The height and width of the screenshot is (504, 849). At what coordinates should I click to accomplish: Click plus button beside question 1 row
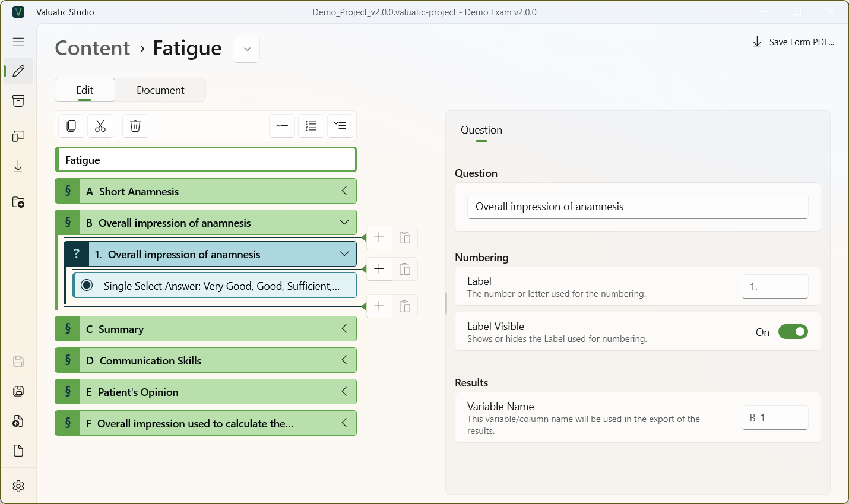[x=379, y=269]
